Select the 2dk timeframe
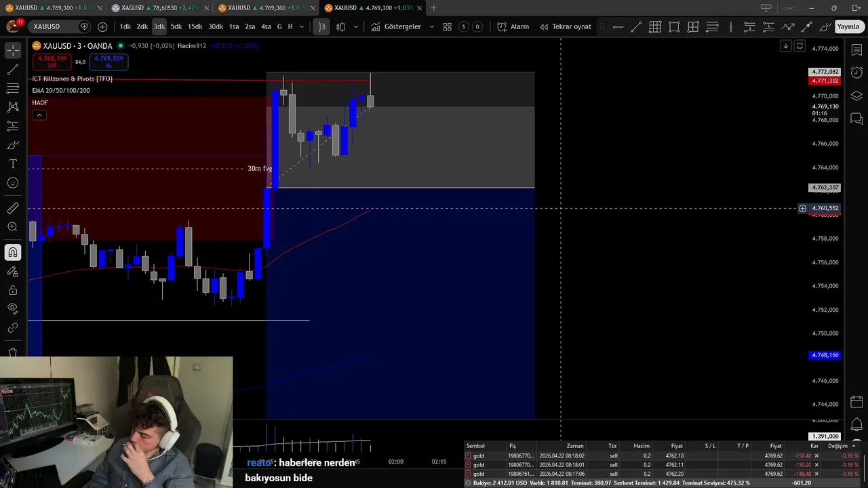Image resolution: width=868 pixels, height=488 pixels. tap(142, 26)
